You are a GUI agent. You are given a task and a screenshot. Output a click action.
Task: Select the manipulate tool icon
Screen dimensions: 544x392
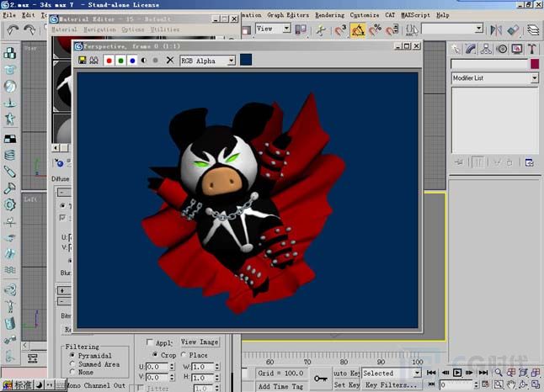tap(321, 30)
